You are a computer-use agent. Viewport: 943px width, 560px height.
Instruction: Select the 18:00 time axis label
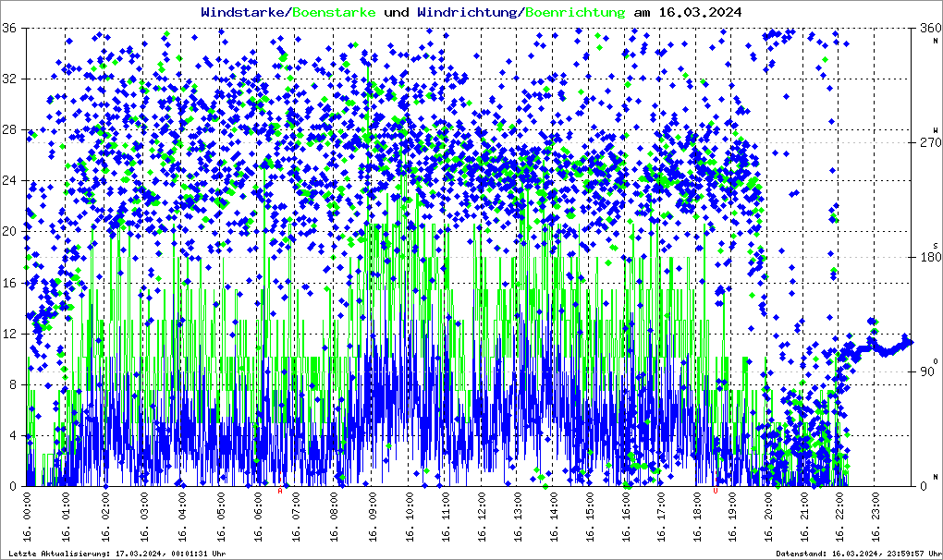[x=697, y=517]
